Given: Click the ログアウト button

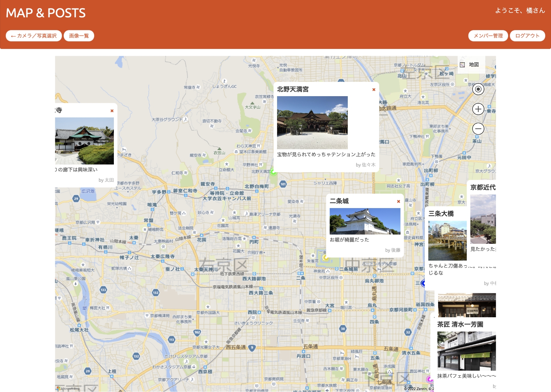Looking at the screenshot, I should coord(527,36).
